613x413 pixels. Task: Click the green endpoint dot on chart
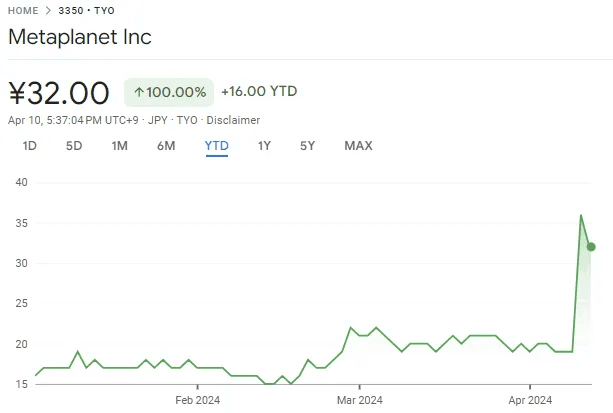(591, 247)
